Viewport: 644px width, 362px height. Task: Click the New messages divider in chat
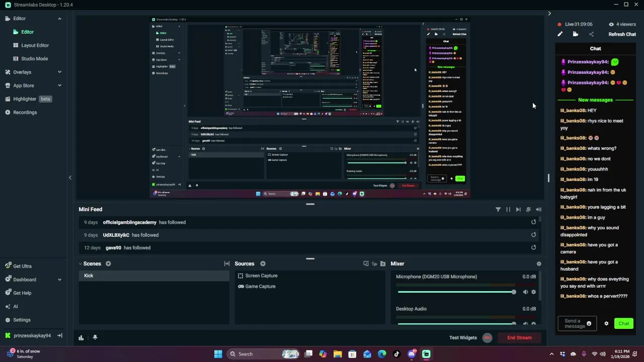tap(596, 100)
